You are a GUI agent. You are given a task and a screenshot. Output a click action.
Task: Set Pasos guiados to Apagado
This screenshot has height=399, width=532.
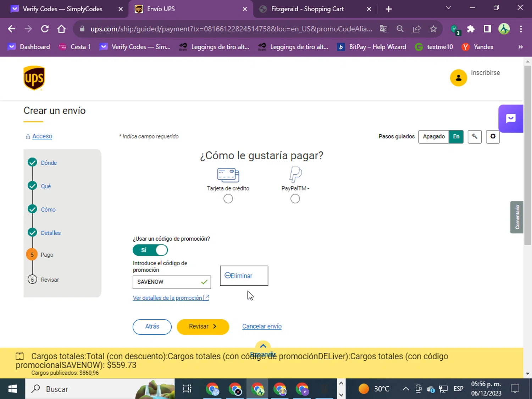coord(434,137)
